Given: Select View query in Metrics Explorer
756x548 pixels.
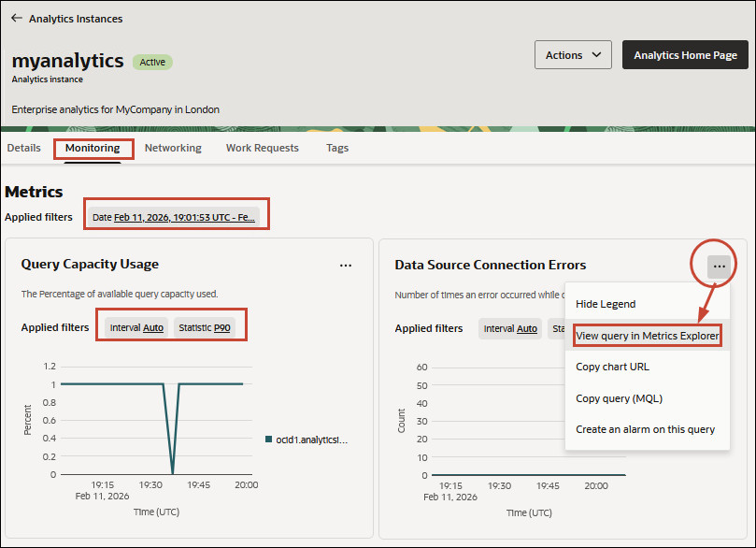Looking at the screenshot, I should [x=647, y=335].
